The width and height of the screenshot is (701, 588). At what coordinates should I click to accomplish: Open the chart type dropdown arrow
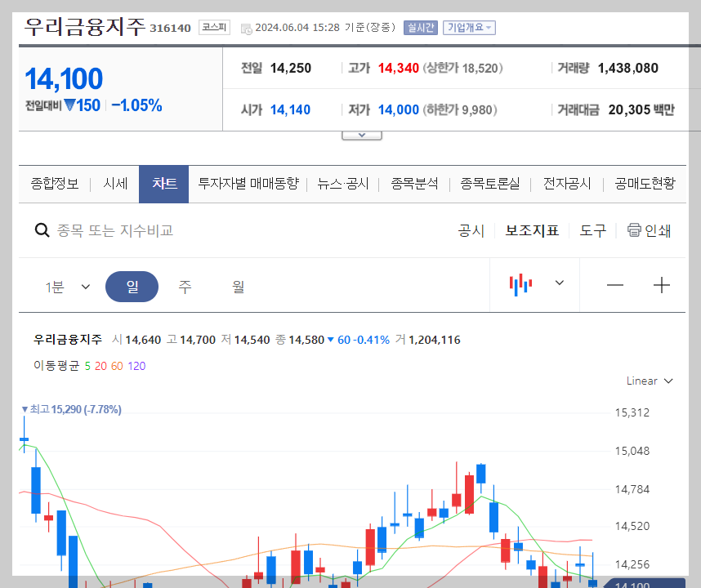pos(560,283)
